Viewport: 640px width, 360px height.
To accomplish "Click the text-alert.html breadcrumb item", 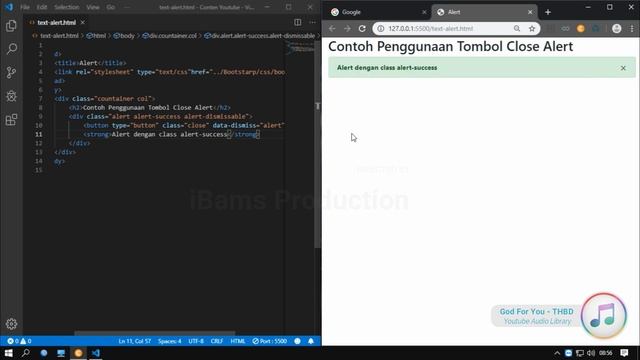I will pos(56,36).
